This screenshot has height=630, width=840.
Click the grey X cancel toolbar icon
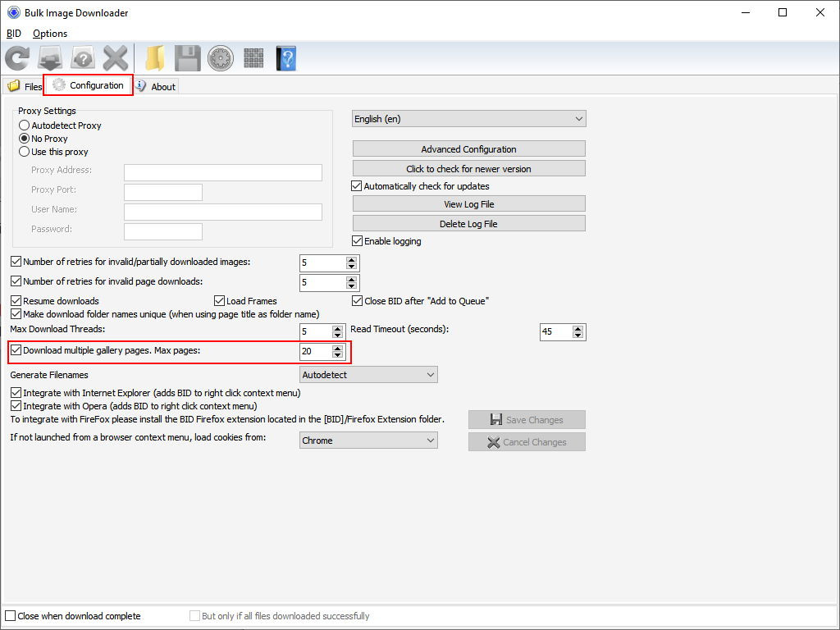pos(116,58)
